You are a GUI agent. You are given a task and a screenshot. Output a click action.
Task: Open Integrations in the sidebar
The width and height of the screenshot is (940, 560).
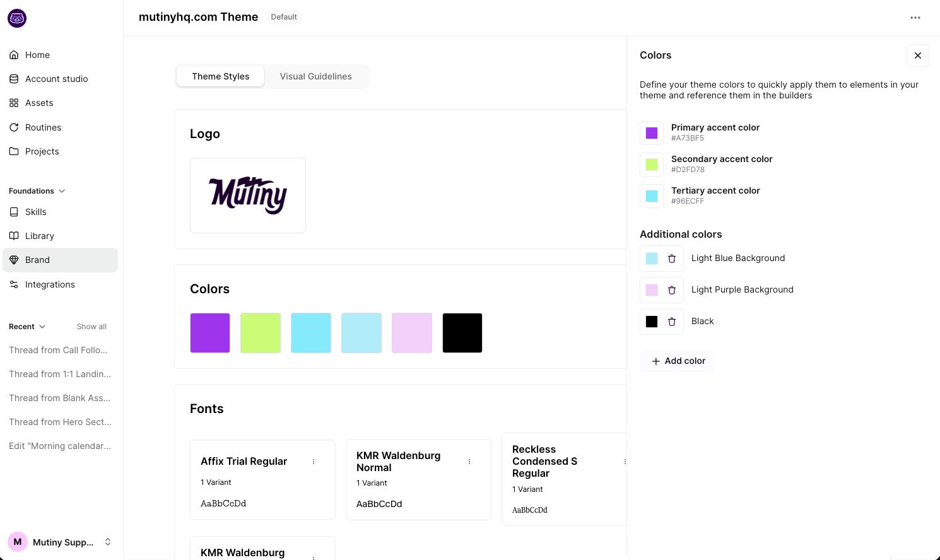click(61, 284)
